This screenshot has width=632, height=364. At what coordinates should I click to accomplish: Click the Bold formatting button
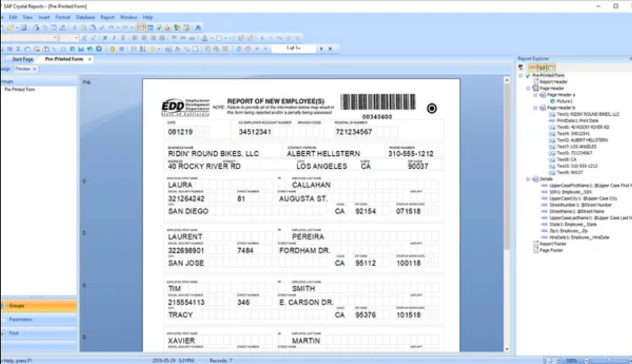tap(105, 38)
